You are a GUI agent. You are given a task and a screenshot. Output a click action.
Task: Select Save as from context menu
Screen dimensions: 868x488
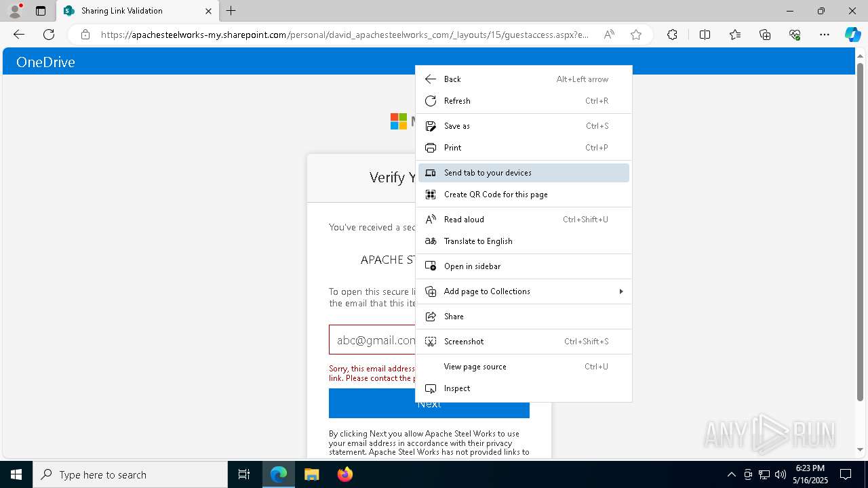[524, 126]
